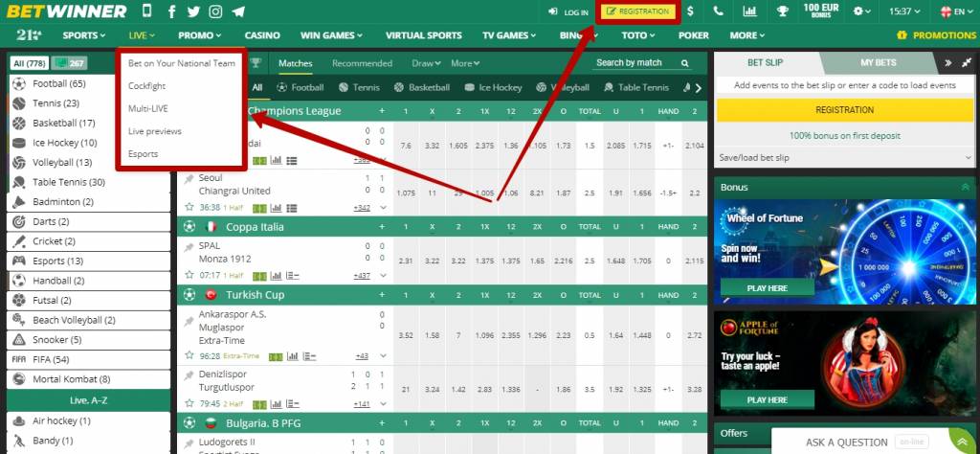Click the yellow REGISTRATION button in header
The height and width of the screenshot is (454, 980).
click(637, 11)
